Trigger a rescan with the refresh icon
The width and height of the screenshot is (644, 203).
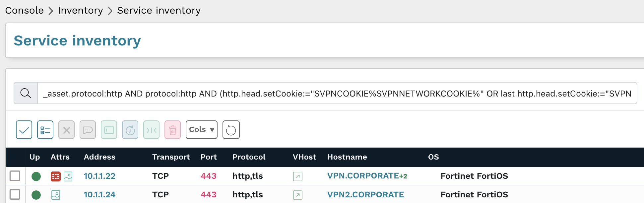tap(130, 130)
